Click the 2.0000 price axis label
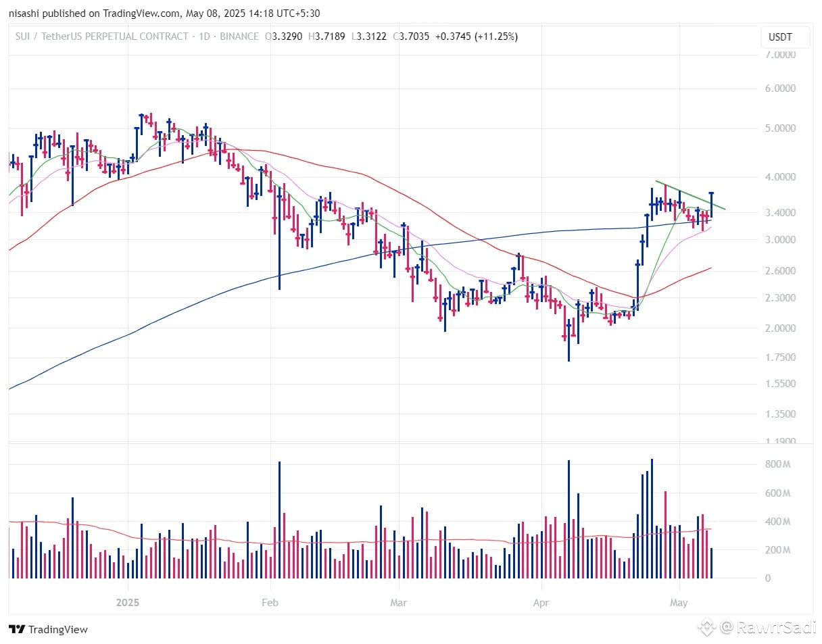The width and height of the screenshot is (822, 644). pos(779,328)
